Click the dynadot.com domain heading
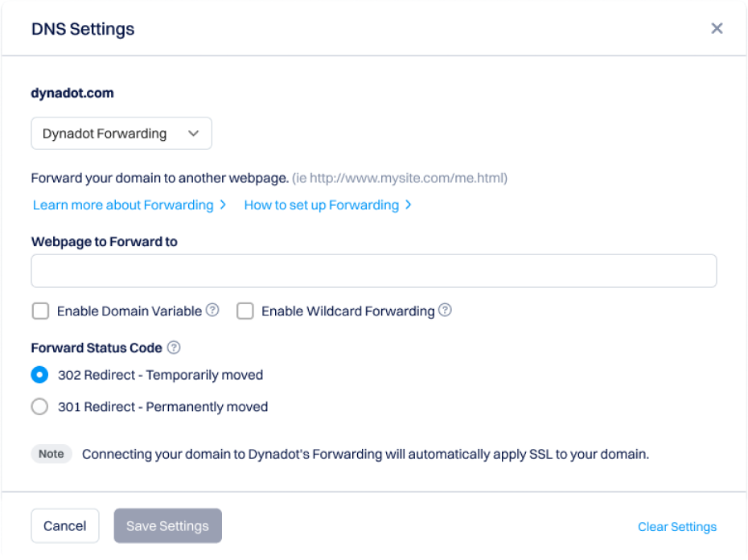The image size is (748, 560). 72,93
